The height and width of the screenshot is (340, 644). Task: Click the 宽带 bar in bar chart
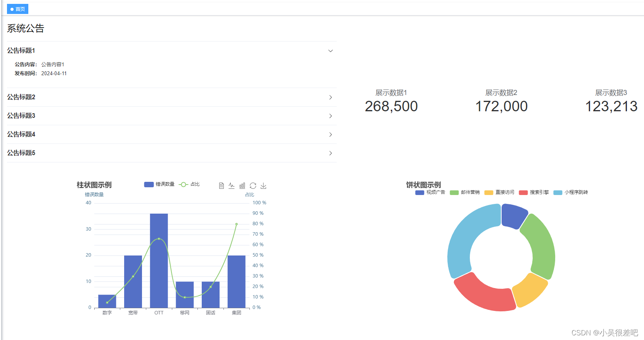133,281
